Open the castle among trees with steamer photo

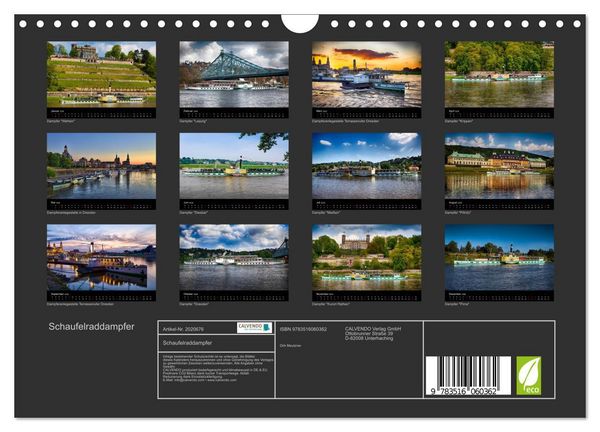tap(367, 258)
